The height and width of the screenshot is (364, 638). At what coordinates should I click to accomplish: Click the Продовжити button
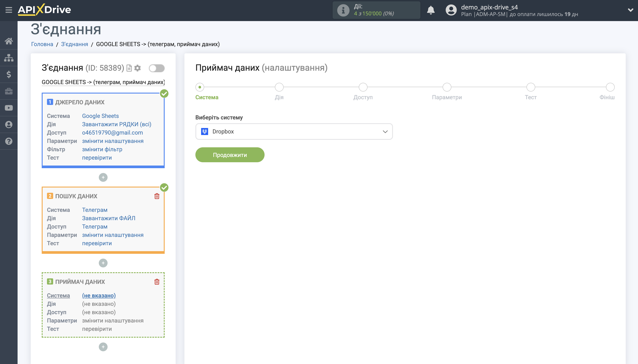click(229, 155)
